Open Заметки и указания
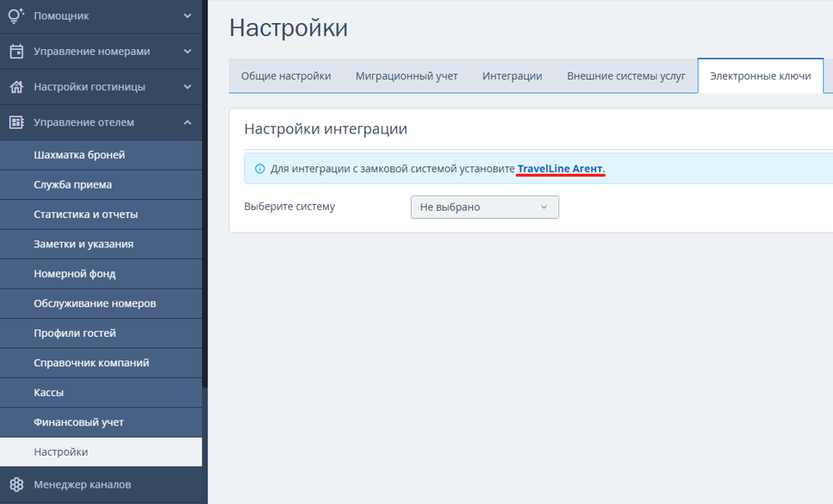Viewport: 833px width, 504px height. 101,244
